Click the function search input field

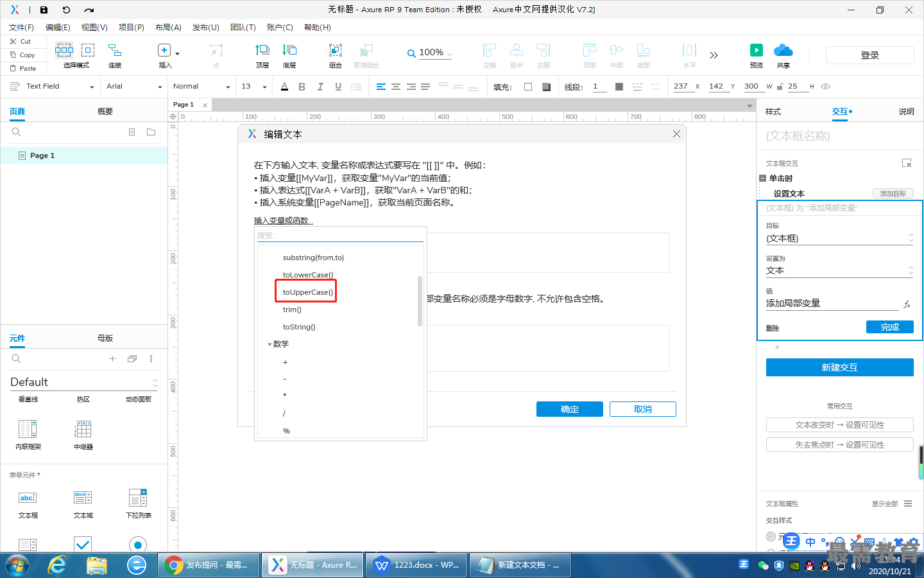(340, 235)
